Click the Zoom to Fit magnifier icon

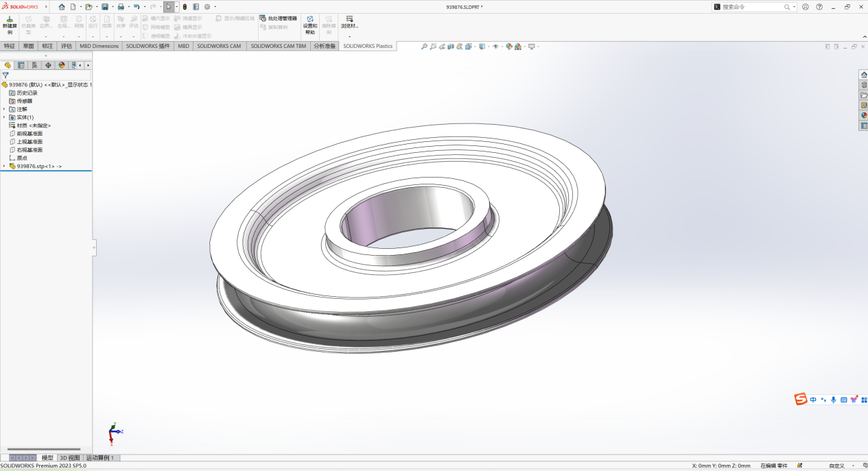point(424,47)
